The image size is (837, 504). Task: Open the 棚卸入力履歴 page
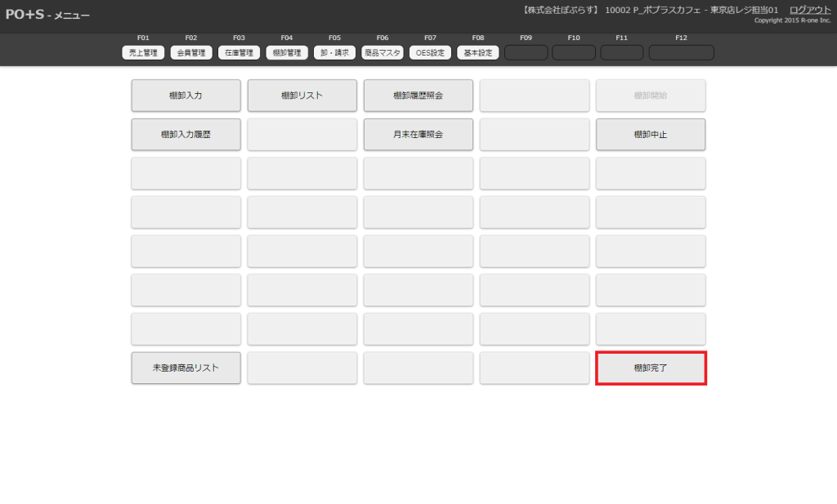click(186, 135)
